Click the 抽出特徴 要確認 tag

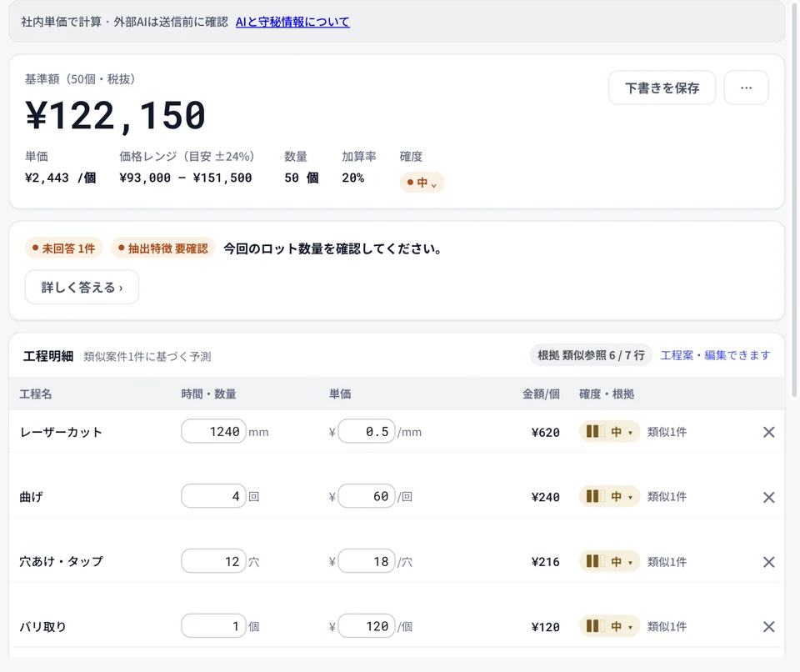[x=162, y=248]
